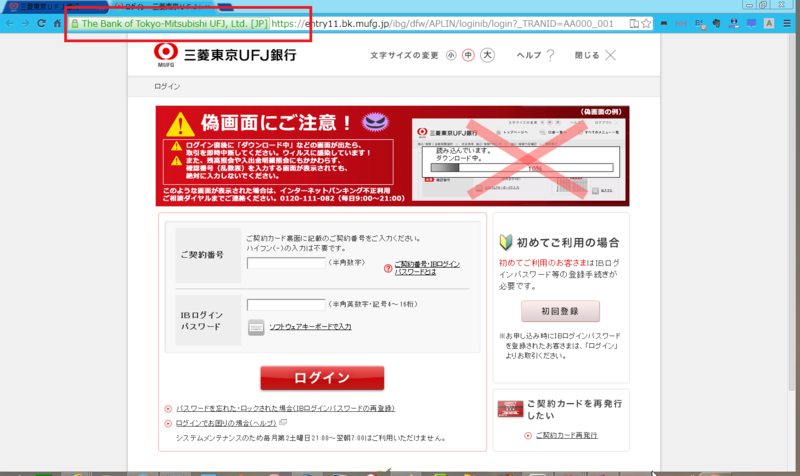This screenshot has width=800, height=476.
Task: Click the software keyboard icon
Action: tap(256, 327)
